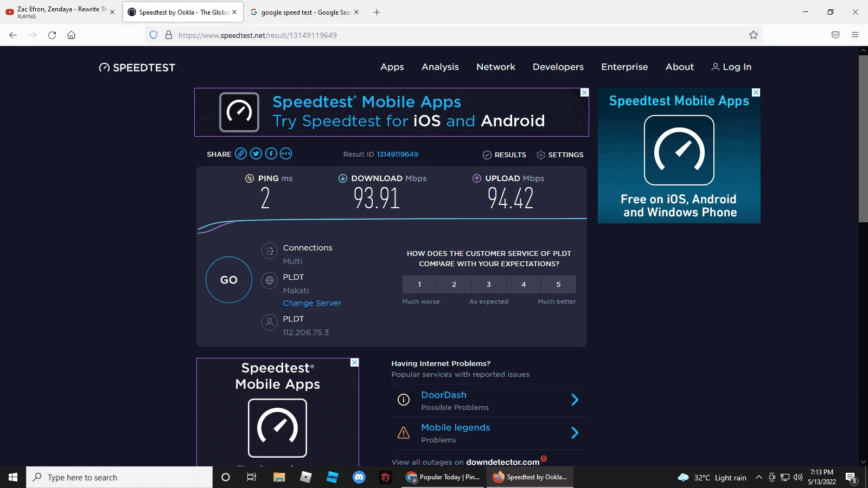Rate PLDT customer service 3
Screen dimensions: 868x488
point(489,284)
